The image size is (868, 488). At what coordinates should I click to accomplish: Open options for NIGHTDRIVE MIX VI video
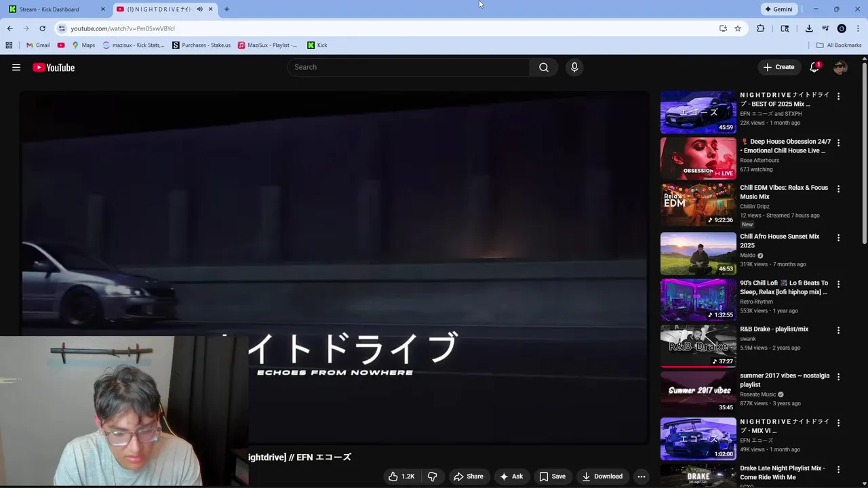(838, 423)
